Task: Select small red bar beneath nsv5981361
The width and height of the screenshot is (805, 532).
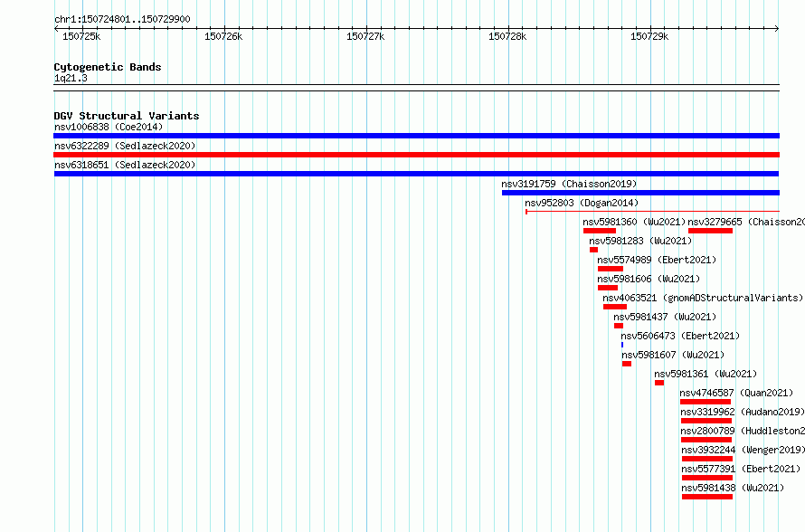Action: pyautogui.click(x=659, y=383)
